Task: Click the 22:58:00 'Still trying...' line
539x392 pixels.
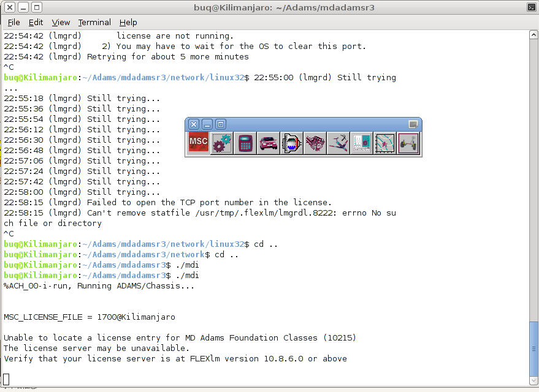Action: (x=82, y=192)
